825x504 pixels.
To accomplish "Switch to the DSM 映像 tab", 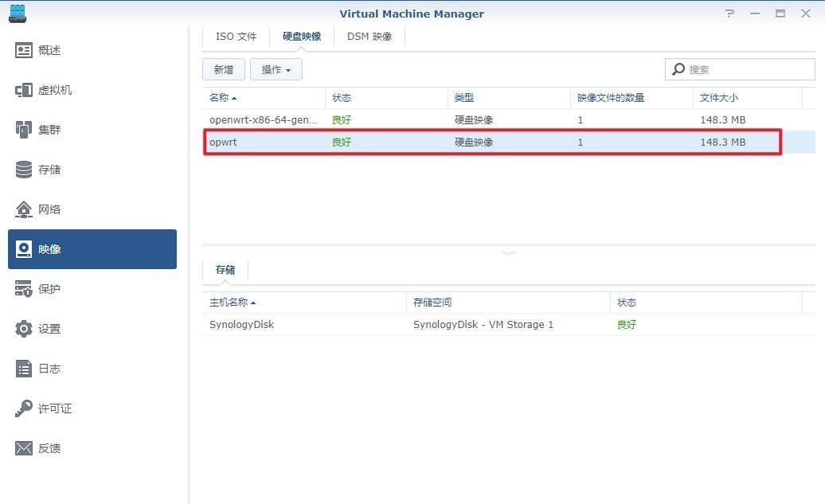I will click(x=369, y=37).
